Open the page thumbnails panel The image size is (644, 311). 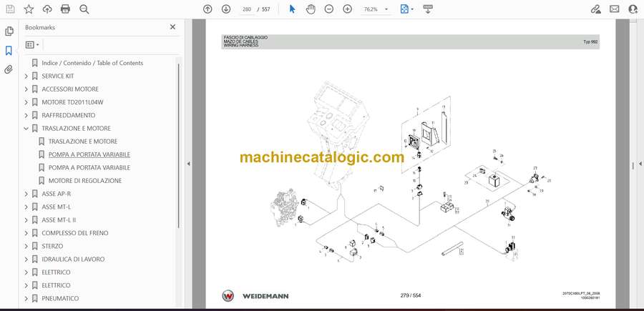(9, 31)
